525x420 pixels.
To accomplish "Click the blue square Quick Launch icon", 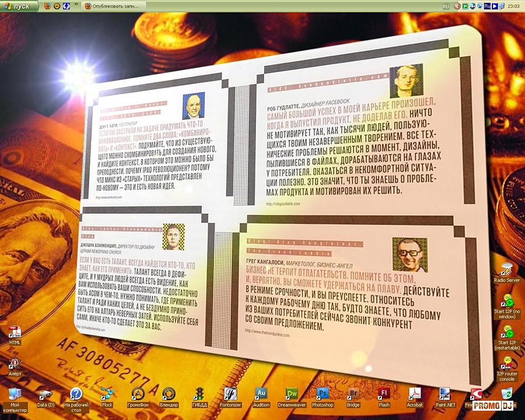I will [x=66, y=6].
